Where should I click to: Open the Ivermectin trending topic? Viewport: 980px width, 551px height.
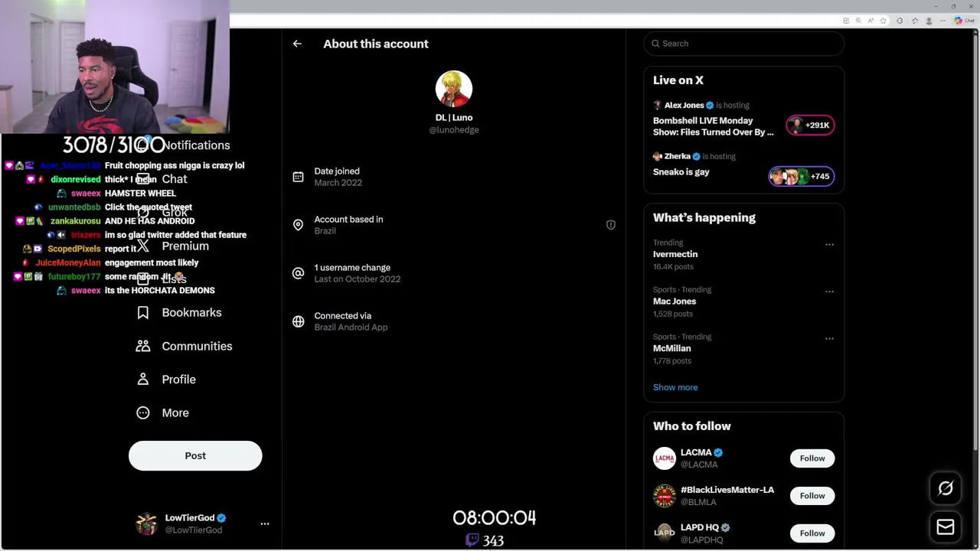coord(675,254)
